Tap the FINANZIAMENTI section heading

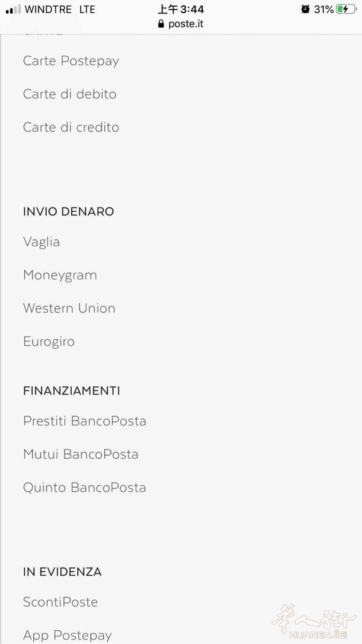71,391
